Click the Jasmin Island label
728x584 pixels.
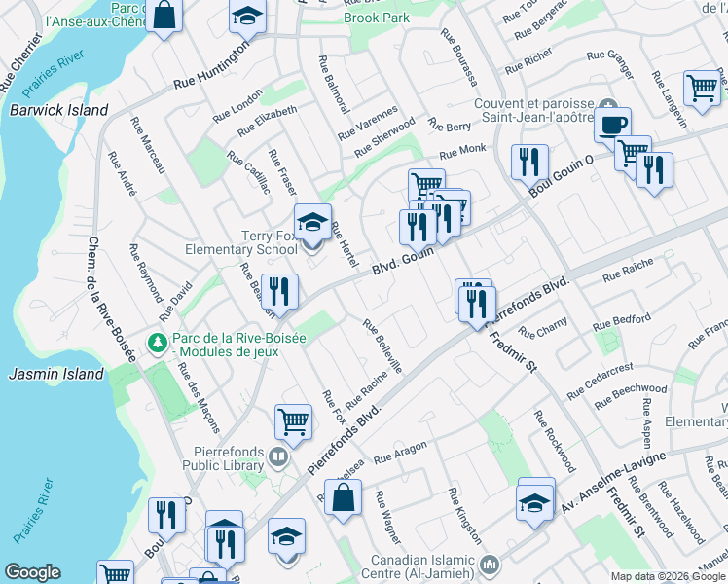click(56, 374)
